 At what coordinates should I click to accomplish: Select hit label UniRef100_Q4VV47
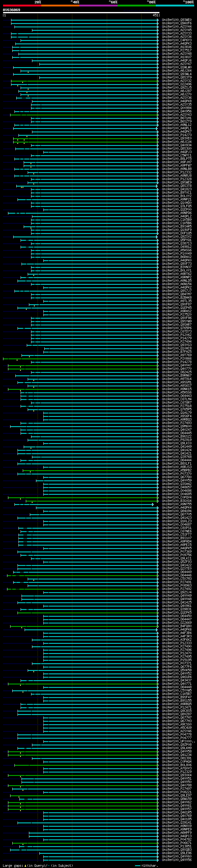pos(177,365)
